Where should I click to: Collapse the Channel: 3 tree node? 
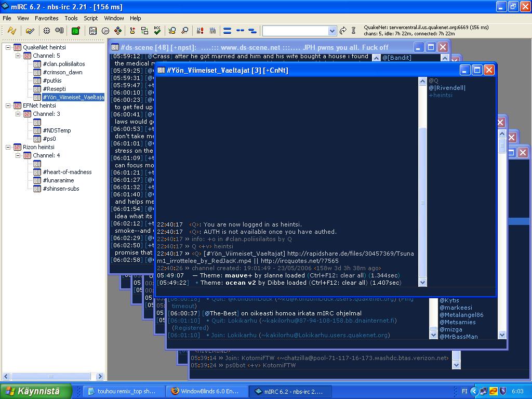click(x=18, y=114)
